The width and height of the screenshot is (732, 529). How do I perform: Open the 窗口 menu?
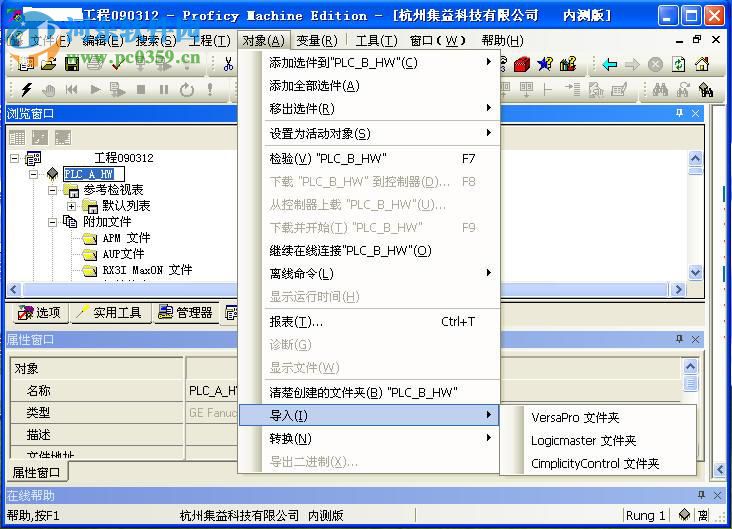coord(438,41)
